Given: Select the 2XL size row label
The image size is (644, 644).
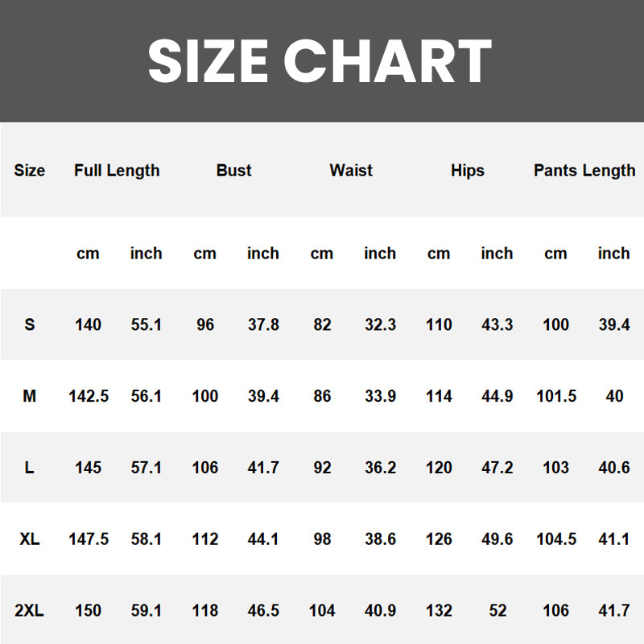Looking at the screenshot, I should pos(30,611).
